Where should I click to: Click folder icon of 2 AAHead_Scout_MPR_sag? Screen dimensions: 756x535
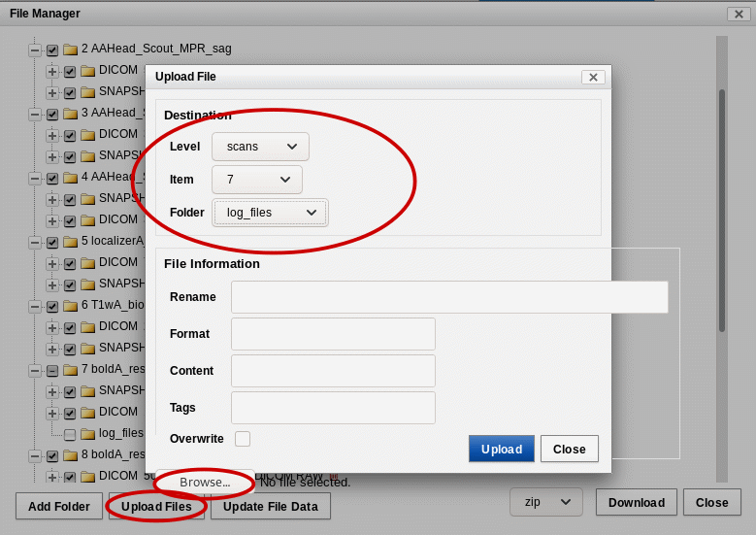pyautogui.click(x=70, y=49)
